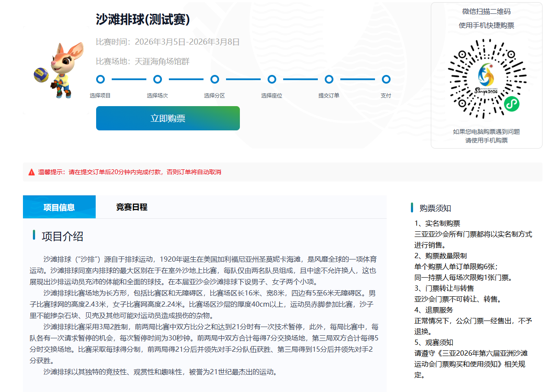Click the 项目介绍 section heading
559x392 pixels.
point(62,236)
